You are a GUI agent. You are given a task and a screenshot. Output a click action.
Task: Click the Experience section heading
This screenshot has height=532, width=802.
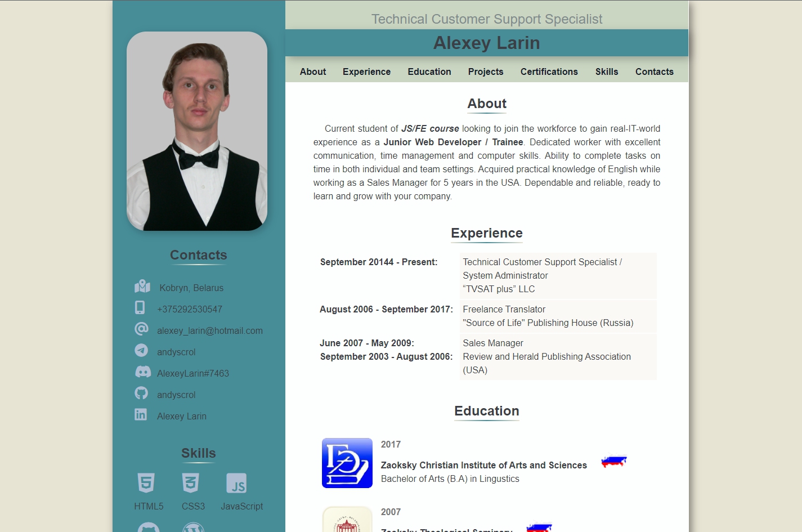[487, 233]
